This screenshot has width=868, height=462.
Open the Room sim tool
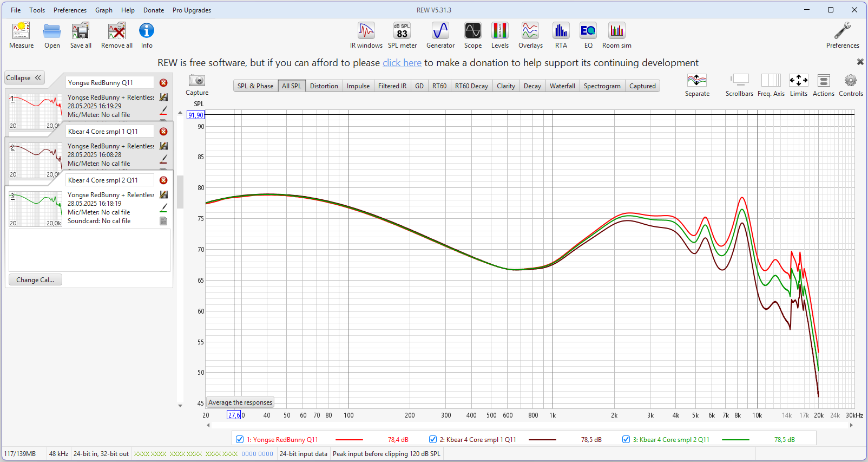616,36
